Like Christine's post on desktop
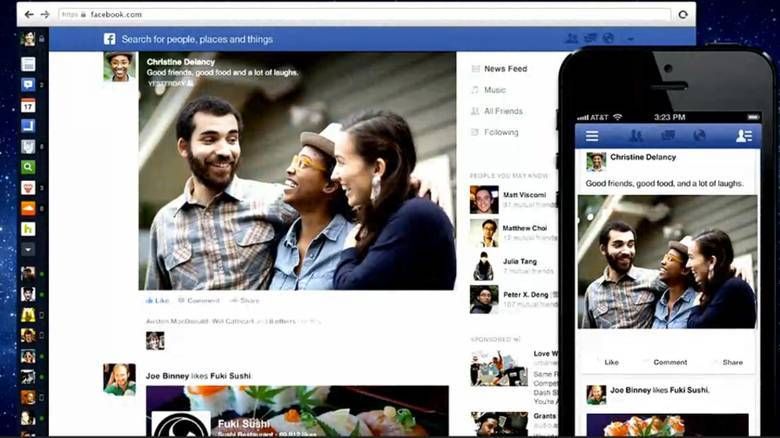 click(x=157, y=301)
